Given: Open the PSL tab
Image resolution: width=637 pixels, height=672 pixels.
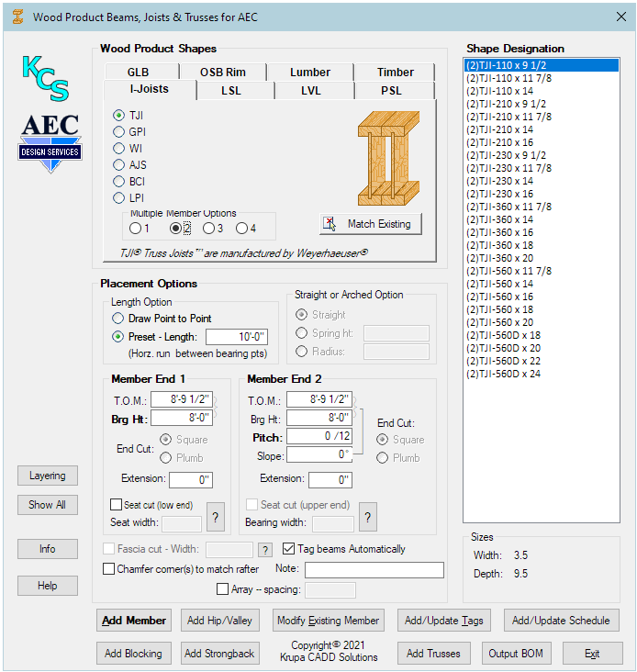Looking at the screenshot, I should (x=395, y=91).
